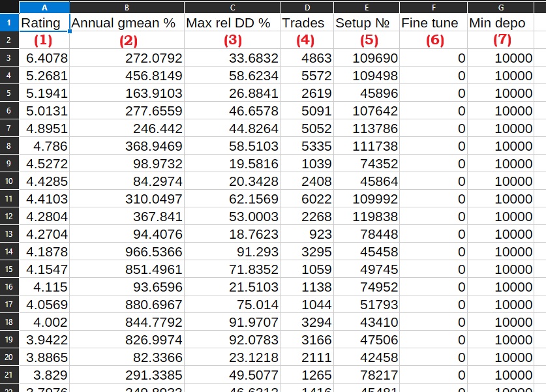Click the column C header
Viewport: 546px width, 392px height.
click(232, 7)
